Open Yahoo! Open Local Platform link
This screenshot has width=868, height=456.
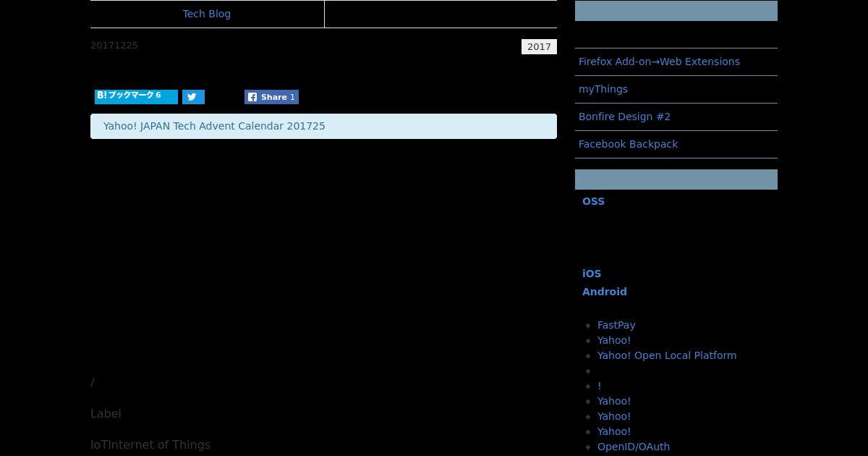667,355
